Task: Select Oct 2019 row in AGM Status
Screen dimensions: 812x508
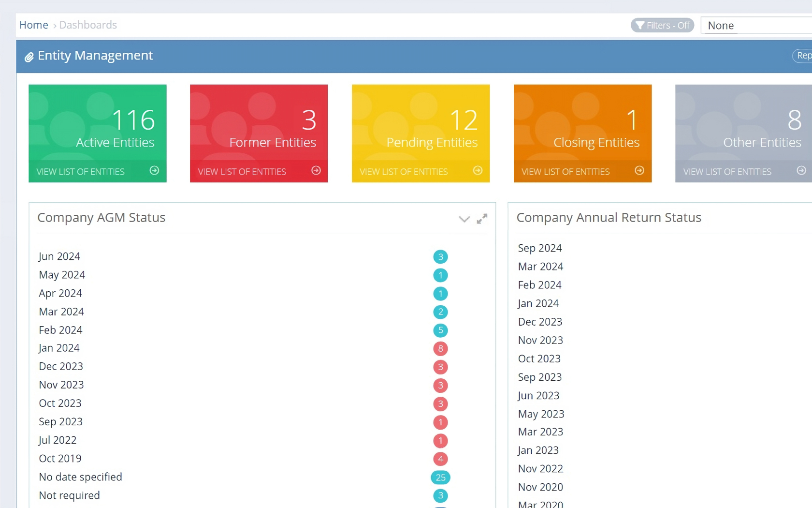Action: [x=60, y=458]
